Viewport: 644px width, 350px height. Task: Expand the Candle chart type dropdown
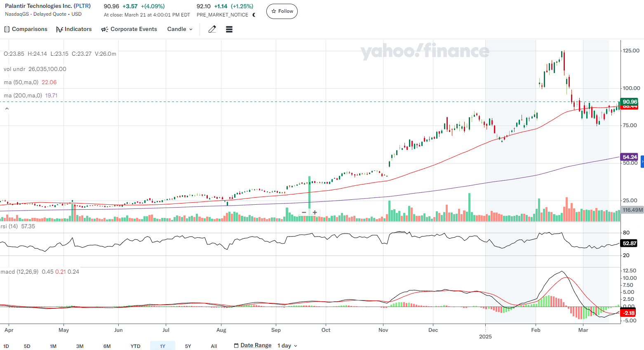(180, 29)
